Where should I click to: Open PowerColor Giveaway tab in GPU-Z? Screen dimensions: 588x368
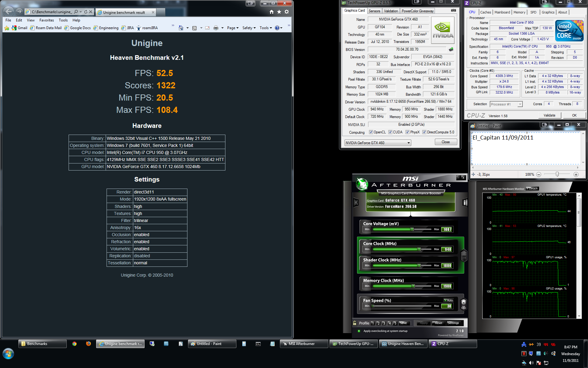pos(417,11)
